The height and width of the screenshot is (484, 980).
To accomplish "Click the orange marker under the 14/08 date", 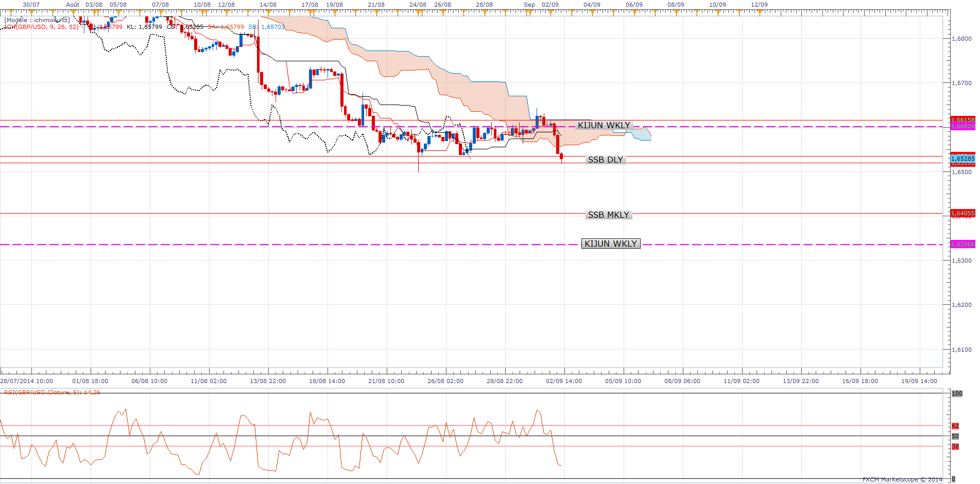I will (268, 12).
